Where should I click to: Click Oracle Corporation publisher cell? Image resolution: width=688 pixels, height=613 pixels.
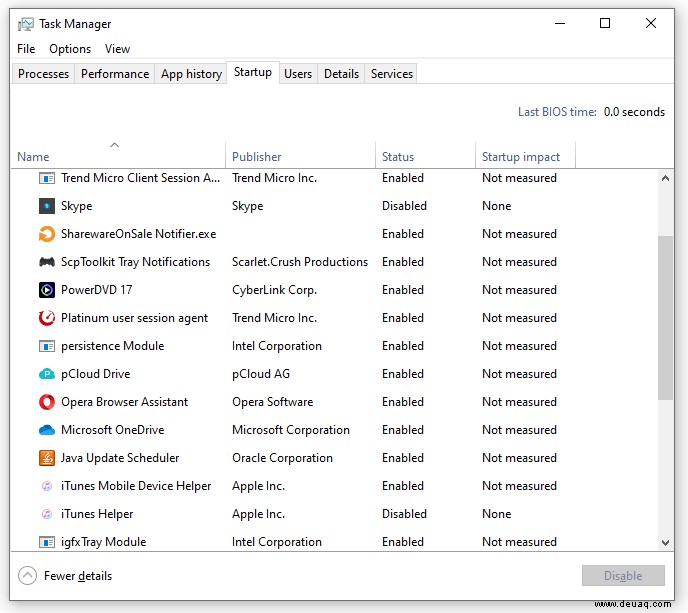coord(282,458)
